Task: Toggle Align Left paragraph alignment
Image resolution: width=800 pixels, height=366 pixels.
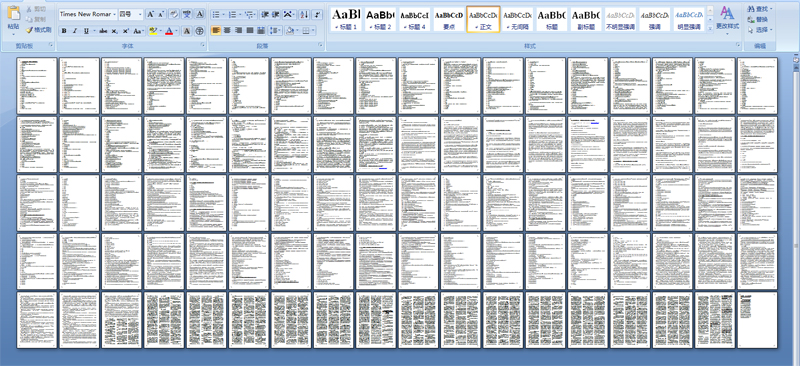Action: pos(216,31)
